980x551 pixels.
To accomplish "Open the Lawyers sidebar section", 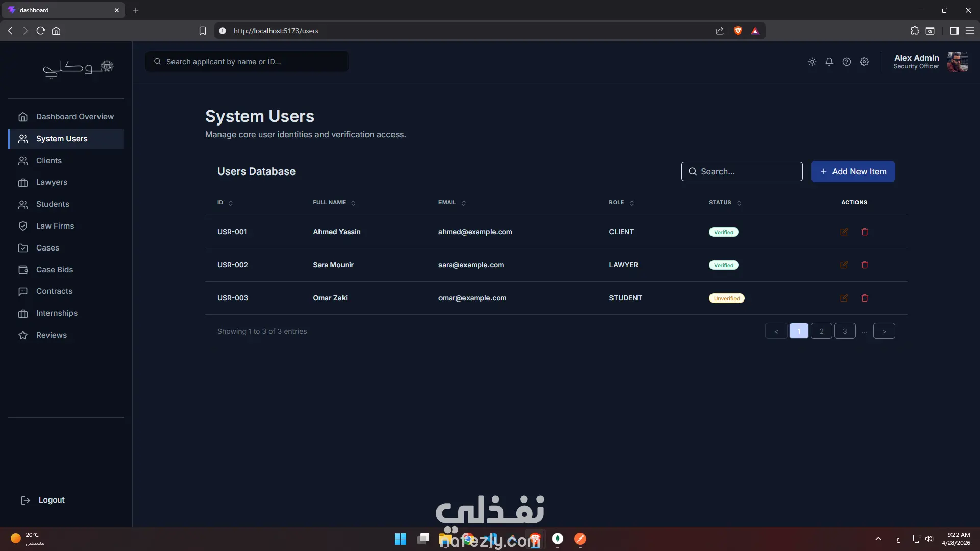I will pos(66,182).
